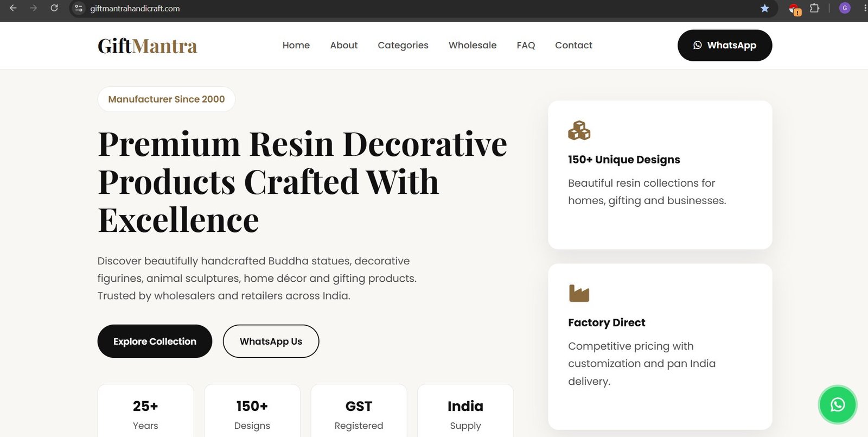Click the bookmark star icon
Image resolution: width=868 pixels, height=437 pixels.
[764, 8]
